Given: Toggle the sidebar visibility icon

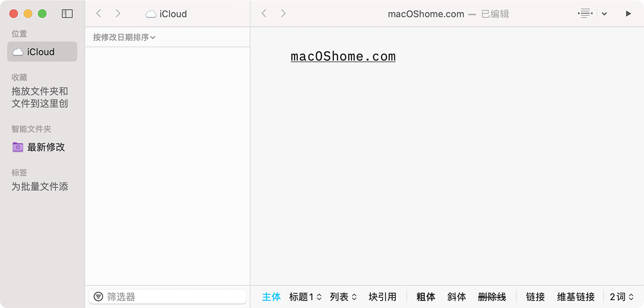Looking at the screenshot, I should 67,14.
